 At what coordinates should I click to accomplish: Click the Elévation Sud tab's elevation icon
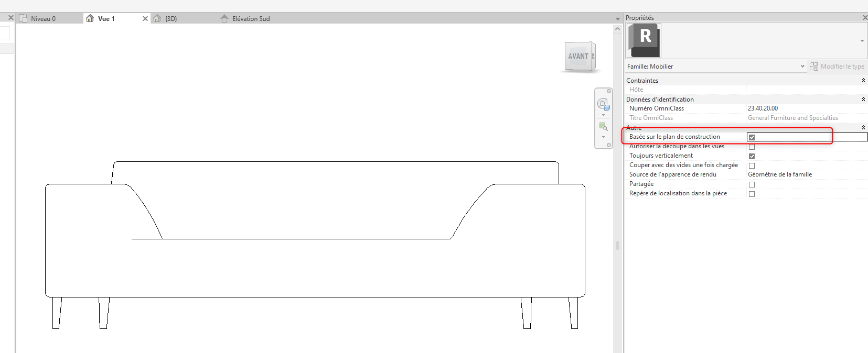point(224,18)
